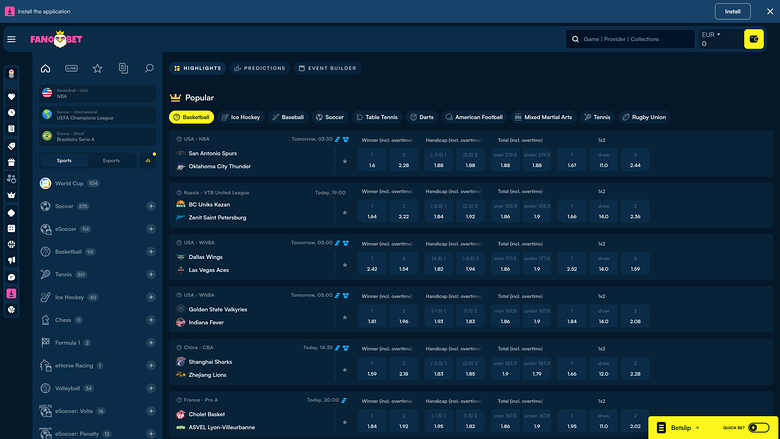Select the Darts popular filter
Image resolution: width=780 pixels, height=439 pixels.
(x=421, y=117)
